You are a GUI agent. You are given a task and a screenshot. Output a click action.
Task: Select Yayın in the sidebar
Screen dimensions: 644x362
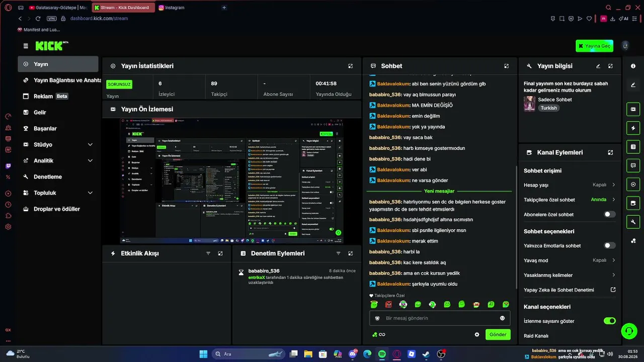(x=58, y=64)
